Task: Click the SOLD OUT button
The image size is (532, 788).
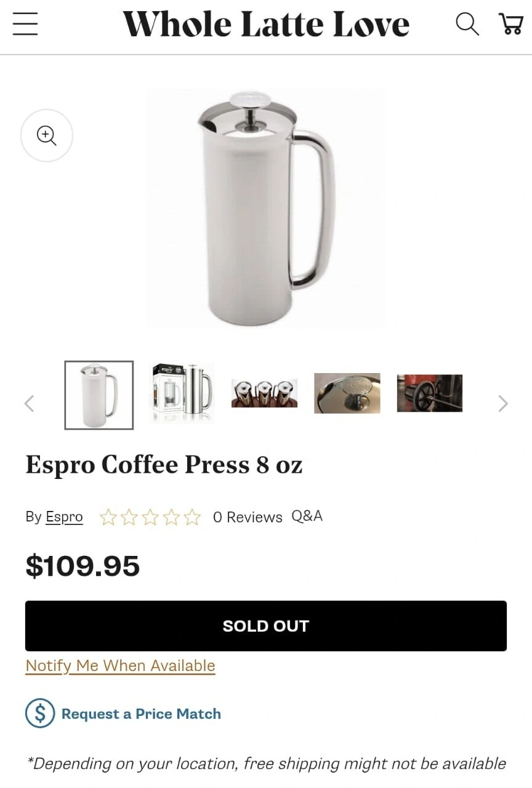Action: 266,626
